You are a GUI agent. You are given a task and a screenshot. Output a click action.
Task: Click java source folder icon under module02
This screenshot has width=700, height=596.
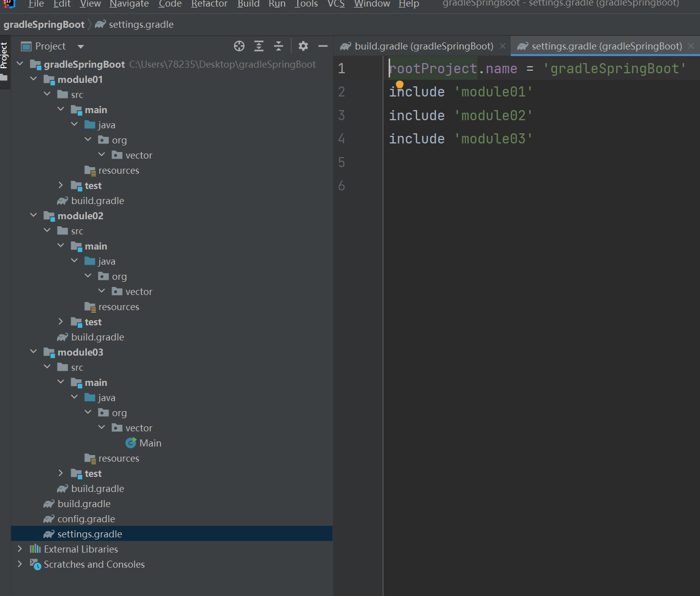pos(90,261)
